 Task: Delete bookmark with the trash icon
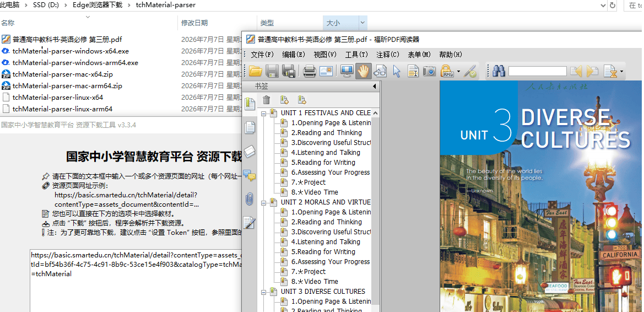(x=266, y=99)
